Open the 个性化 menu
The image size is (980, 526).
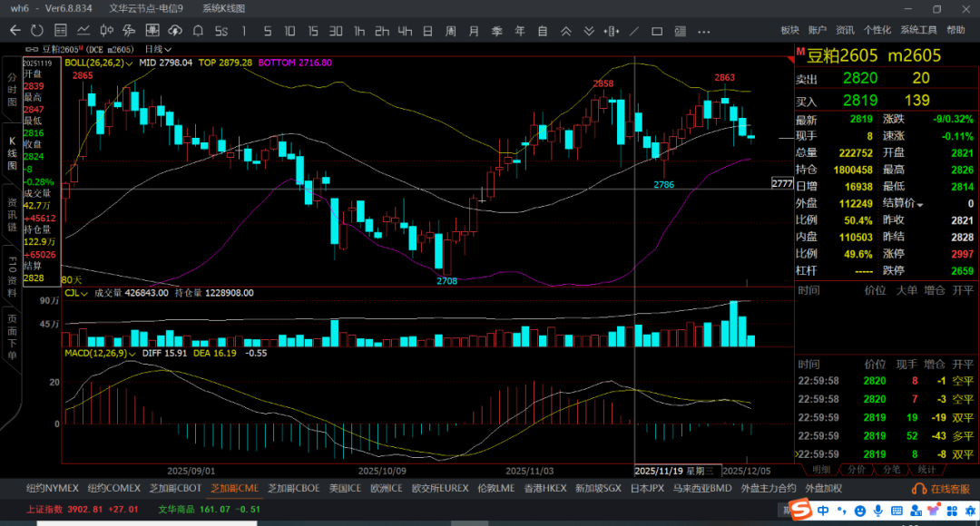click(x=877, y=30)
